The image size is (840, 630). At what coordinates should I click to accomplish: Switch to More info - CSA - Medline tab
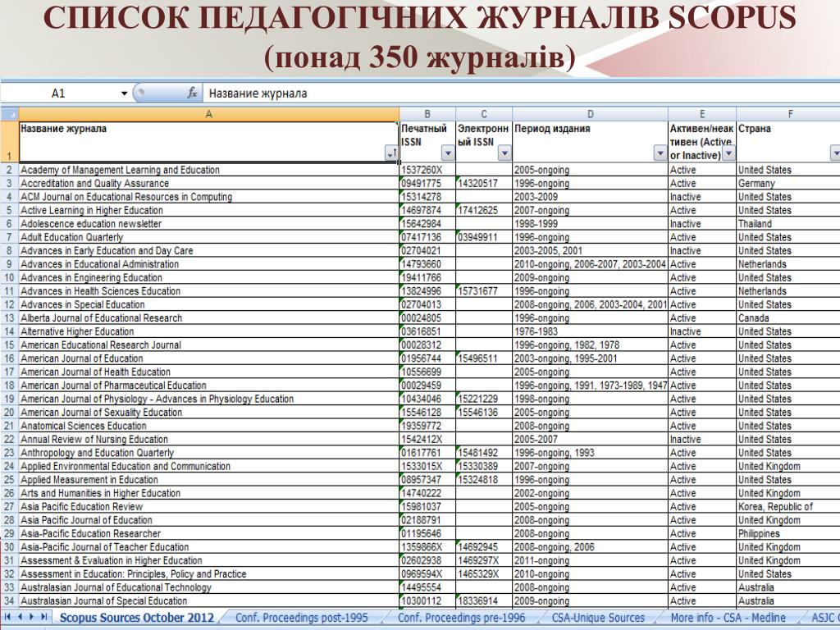[728, 618]
